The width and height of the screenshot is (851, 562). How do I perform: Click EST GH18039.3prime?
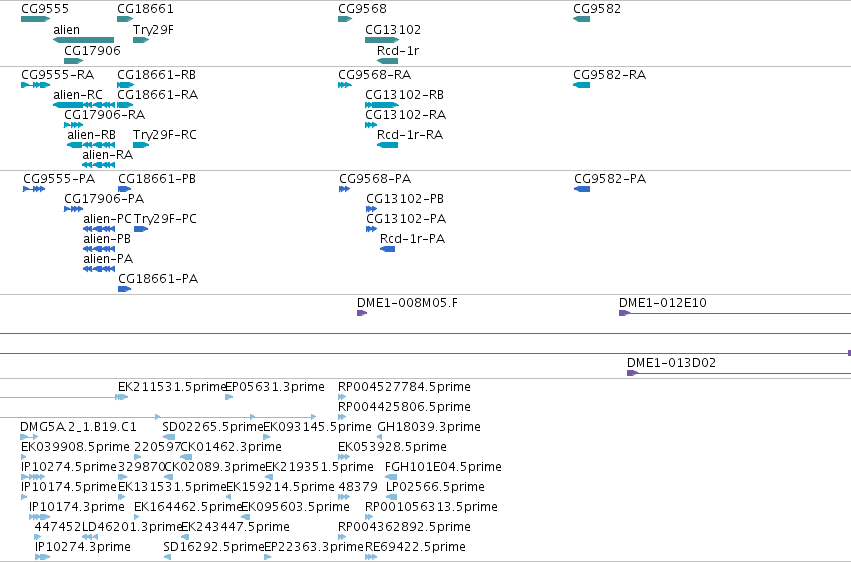point(379,437)
